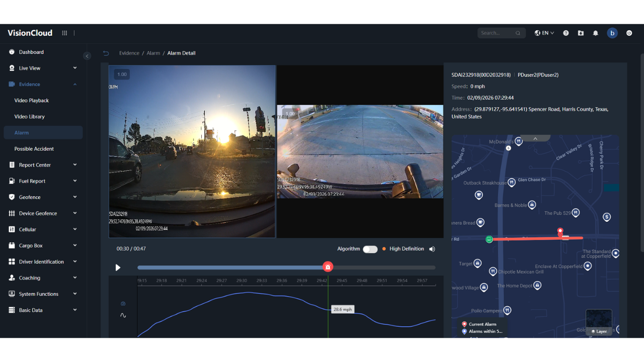
Task: Click the Layer thumbnail on the map
Action: point(599,322)
